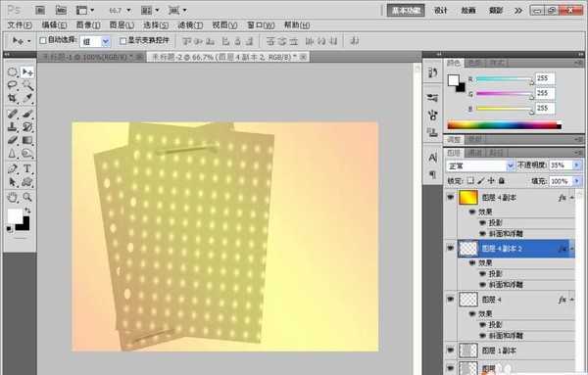Image resolution: width=588 pixels, height=375 pixels.
Task: Select the History Brush tool
Action: click(27, 127)
